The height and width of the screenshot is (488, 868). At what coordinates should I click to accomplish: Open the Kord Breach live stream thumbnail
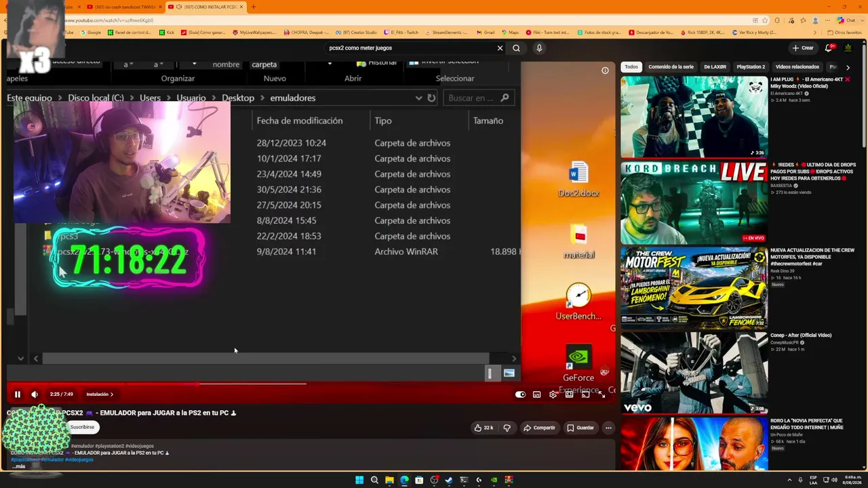[x=694, y=203]
